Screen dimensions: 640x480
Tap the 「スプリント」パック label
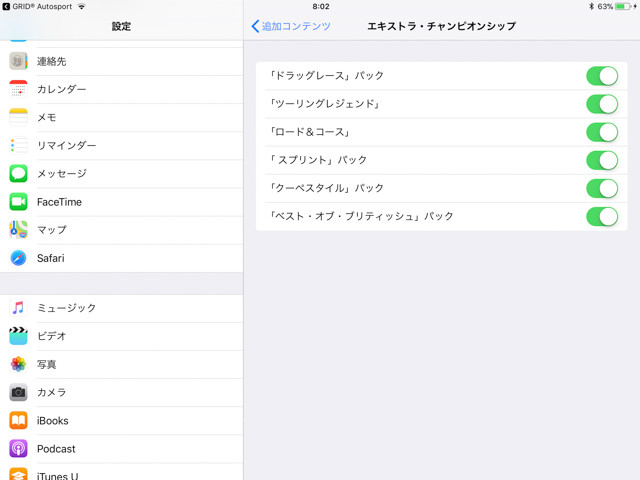[x=318, y=160]
